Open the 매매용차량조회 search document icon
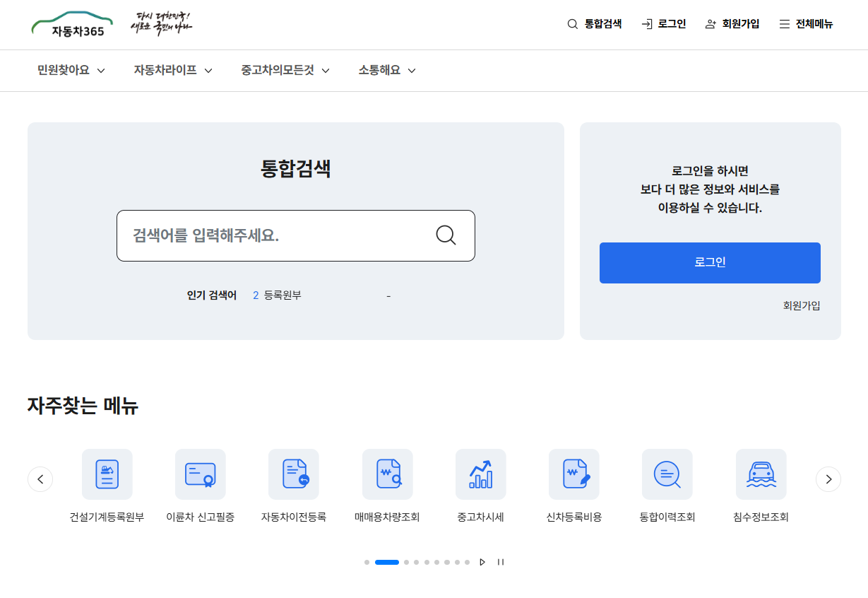 click(388, 474)
